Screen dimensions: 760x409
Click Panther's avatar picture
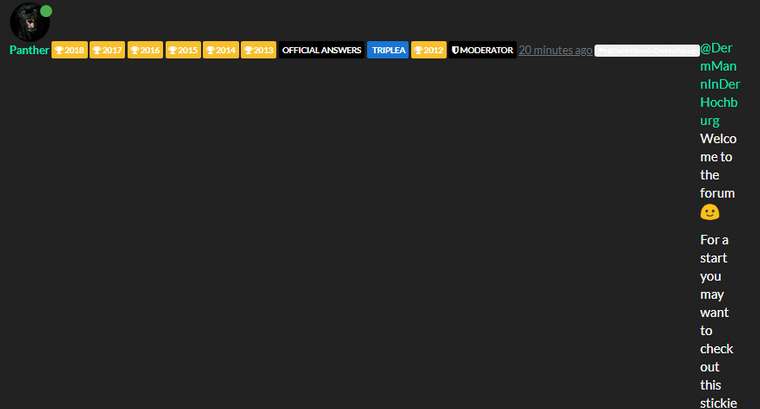pos(28,22)
